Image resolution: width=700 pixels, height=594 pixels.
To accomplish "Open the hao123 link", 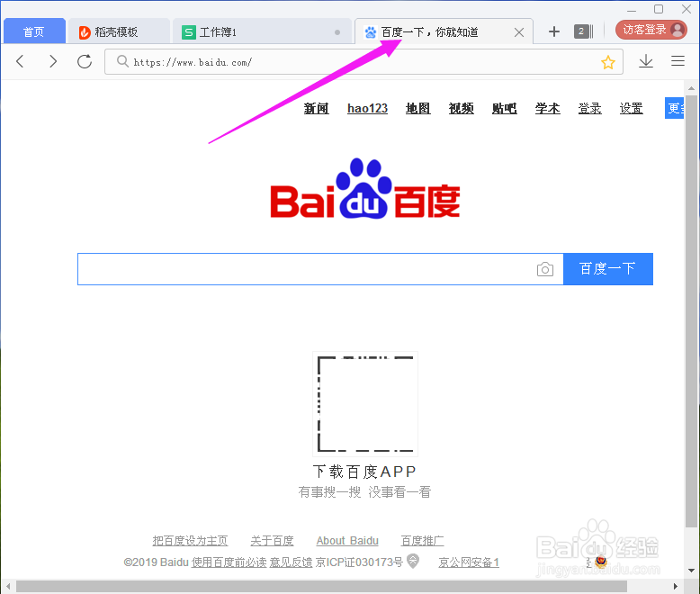I will (367, 109).
